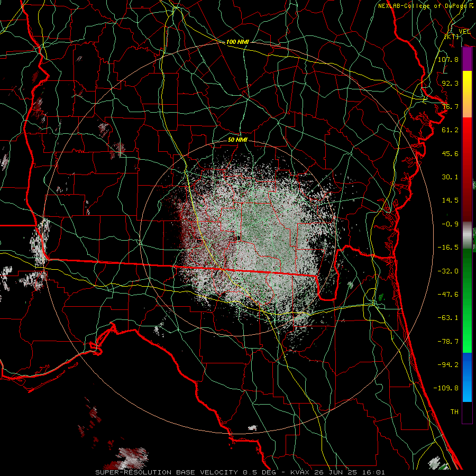This screenshot has width=476, height=476.
Task: Click the 14.5 velocity scale value
Action: pos(450,200)
